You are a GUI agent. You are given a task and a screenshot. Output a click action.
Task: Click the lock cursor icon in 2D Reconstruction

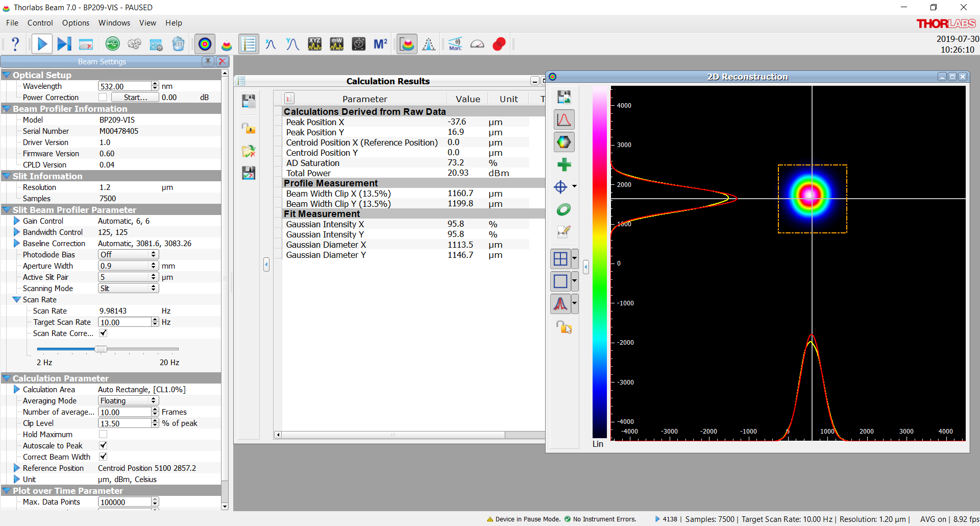click(564, 327)
